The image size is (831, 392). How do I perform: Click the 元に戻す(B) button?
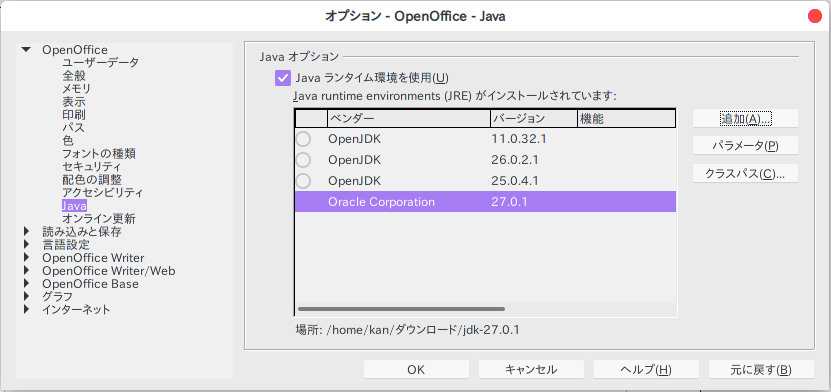(761, 370)
